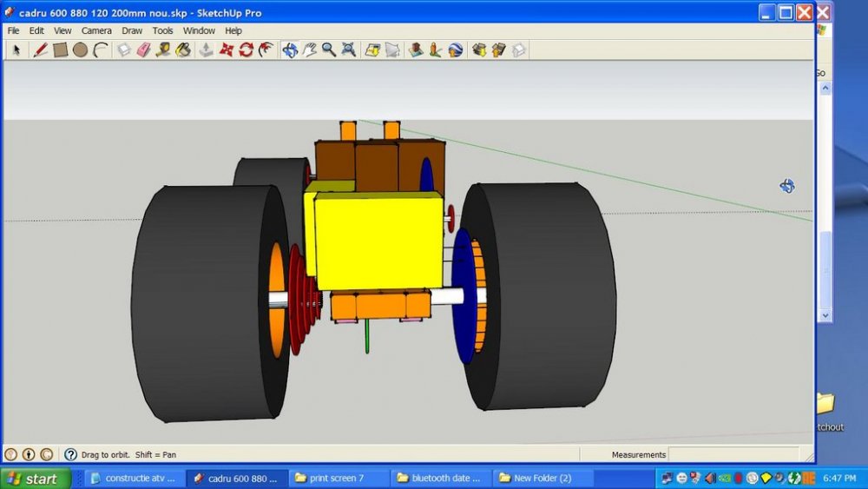Open the Camera menu
The height and width of the screenshot is (489, 868).
tap(96, 30)
